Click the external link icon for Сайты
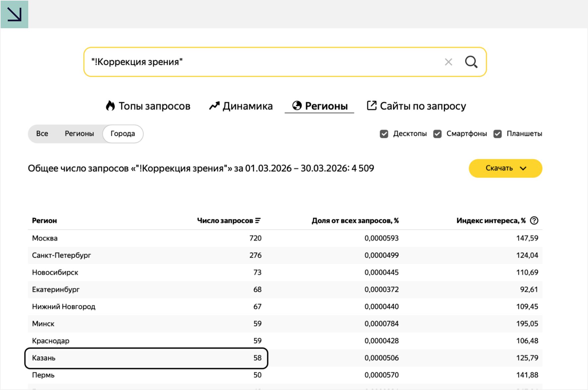This screenshot has width=588, height=390. coord(371,106)
